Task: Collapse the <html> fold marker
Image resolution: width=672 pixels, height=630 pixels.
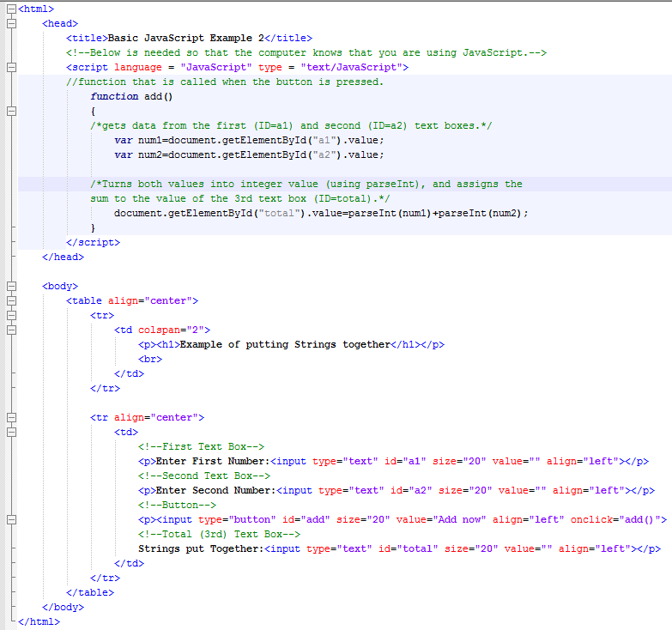Action: (x=11, y=9)
